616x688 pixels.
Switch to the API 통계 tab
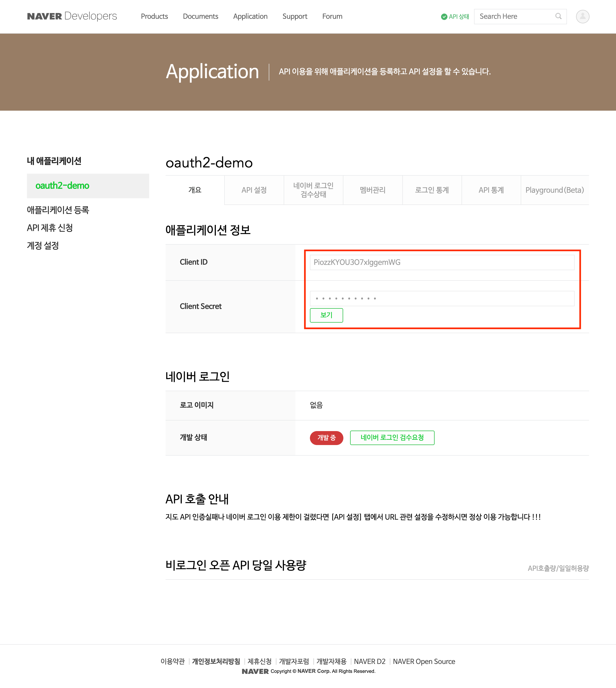pos(491,190)
